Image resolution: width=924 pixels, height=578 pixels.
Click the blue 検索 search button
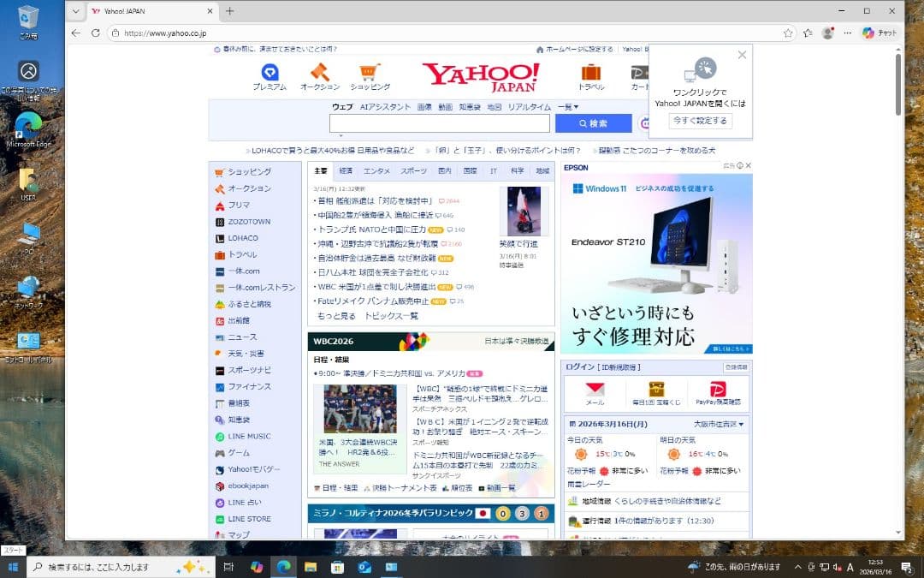[594, 123]
